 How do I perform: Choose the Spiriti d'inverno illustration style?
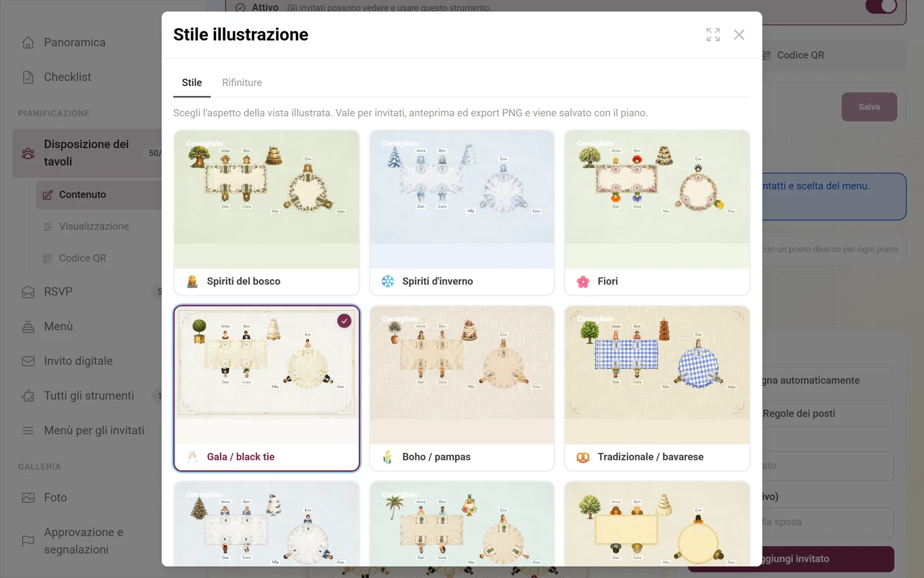(462, 213)
